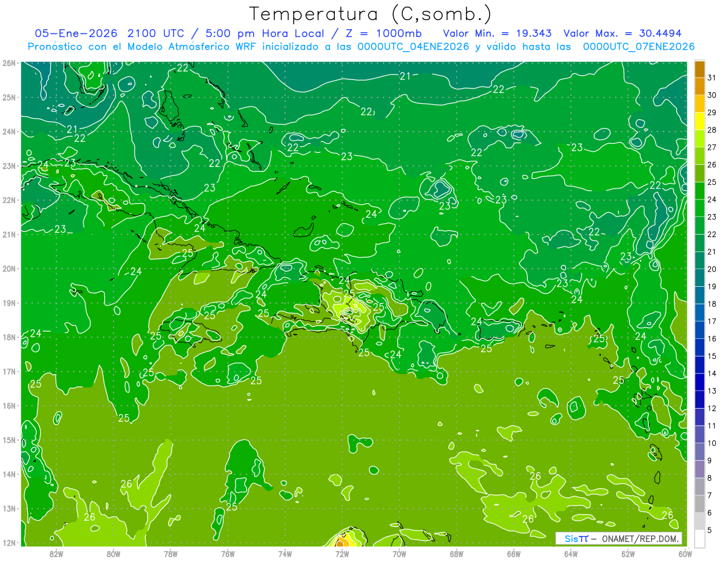The height and width of the screenshot is (562, 728).
Task: Click the "14N" latitude axis label
Action: point(9,474)
